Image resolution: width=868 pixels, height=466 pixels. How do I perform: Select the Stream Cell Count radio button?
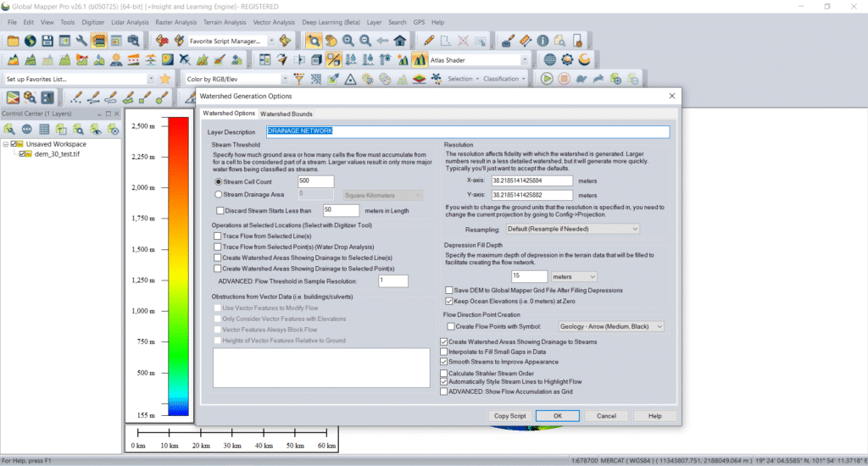point(218,181)
